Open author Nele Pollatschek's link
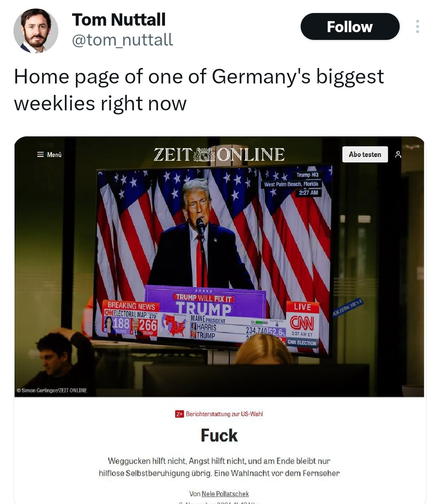Image resolution: width=440 pixels, height=504 pixels. point(225,494)
